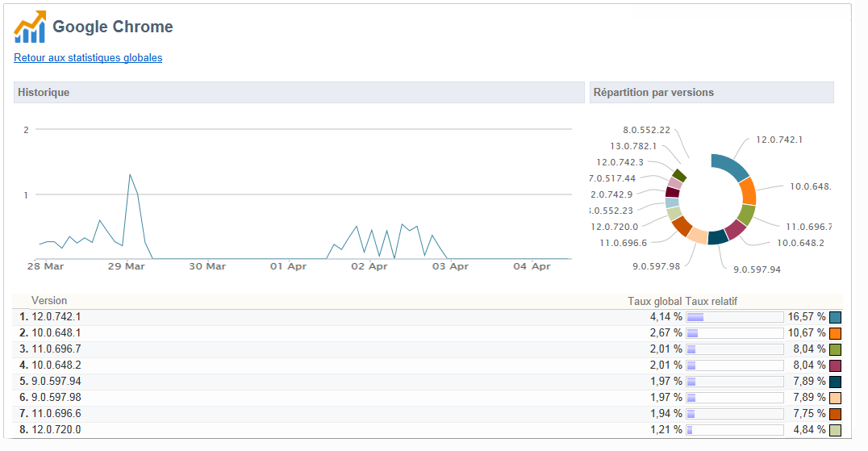Screen dimensions: 868x451
Task: Click the 9.0.597.98 donut chart label
Action: click(657, 266)
